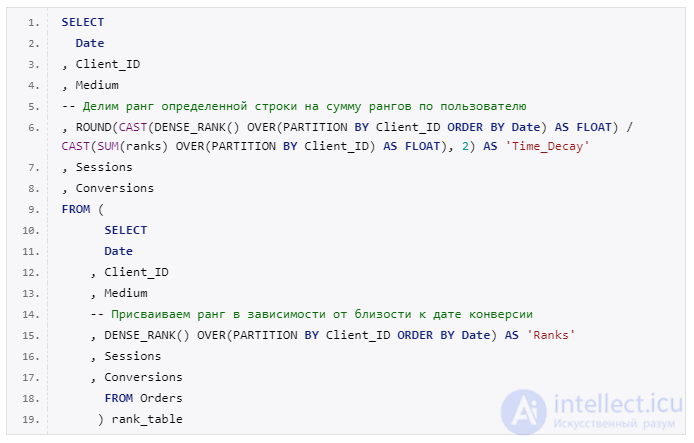The width and height of the screenshot is (694, 443).
Task: Click DENSE_RANK() on line 15
Action: 147,335
